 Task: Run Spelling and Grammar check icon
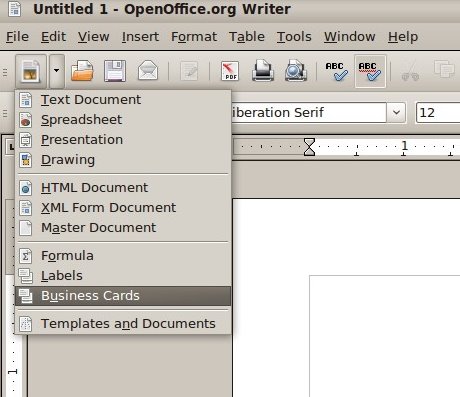click(337, 71)
